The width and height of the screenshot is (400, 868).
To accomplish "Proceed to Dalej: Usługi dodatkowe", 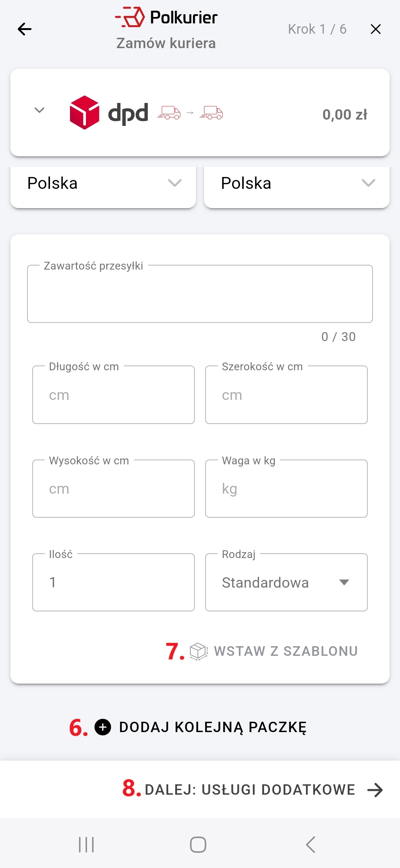I will [250, 790].
